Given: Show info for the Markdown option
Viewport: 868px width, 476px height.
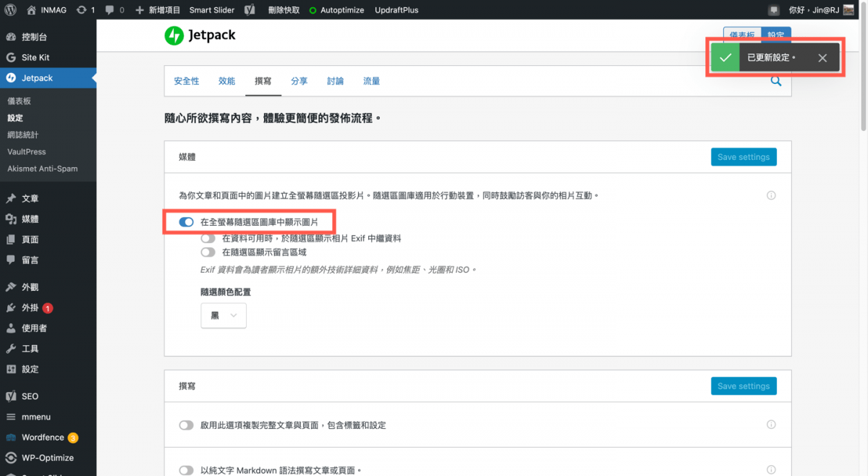Looking at the screenshot, I should 771,469.
